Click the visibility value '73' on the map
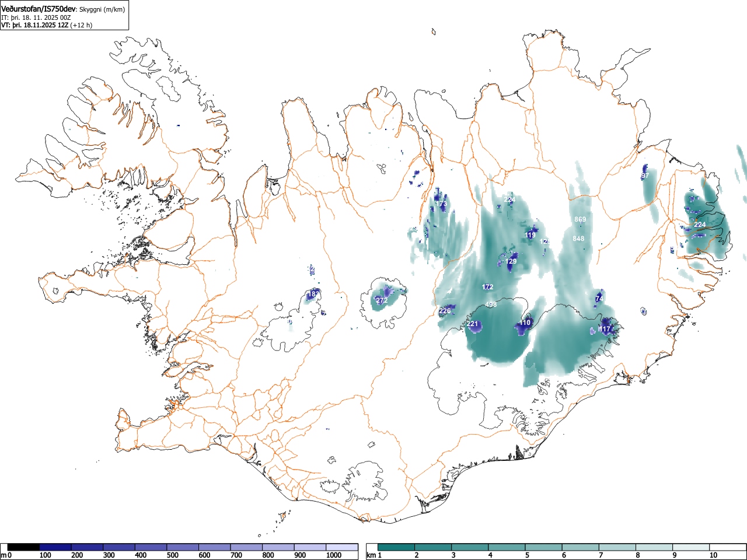 tap(443, 204)
